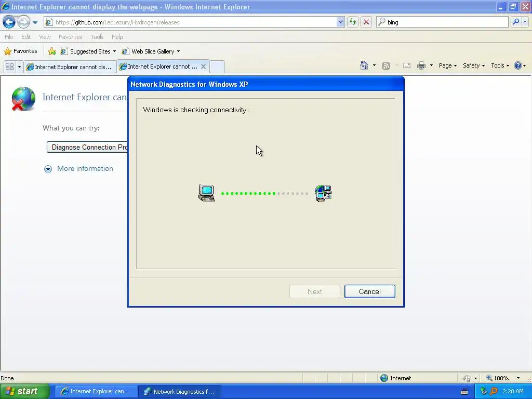Open the search provider options dropdown
Screen dimensions: 532x399
tap(525, 22)
